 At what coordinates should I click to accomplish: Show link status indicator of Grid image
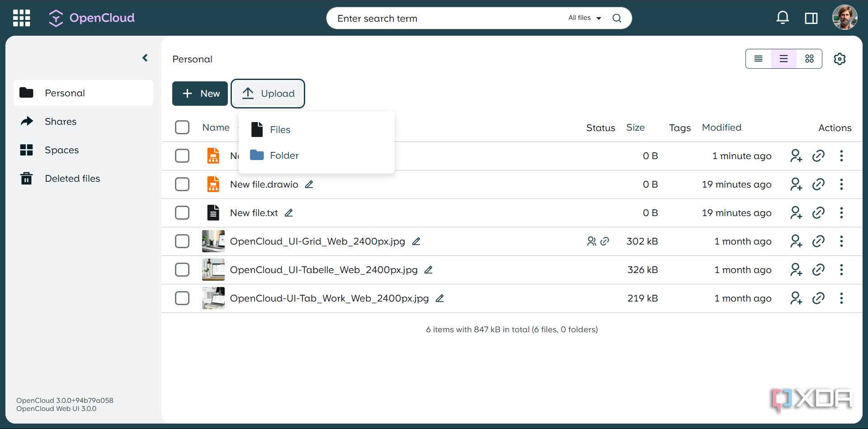click(604, 241)
